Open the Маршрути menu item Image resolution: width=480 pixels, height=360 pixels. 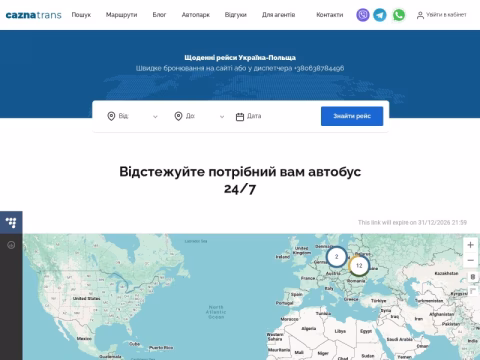(121, 15)
